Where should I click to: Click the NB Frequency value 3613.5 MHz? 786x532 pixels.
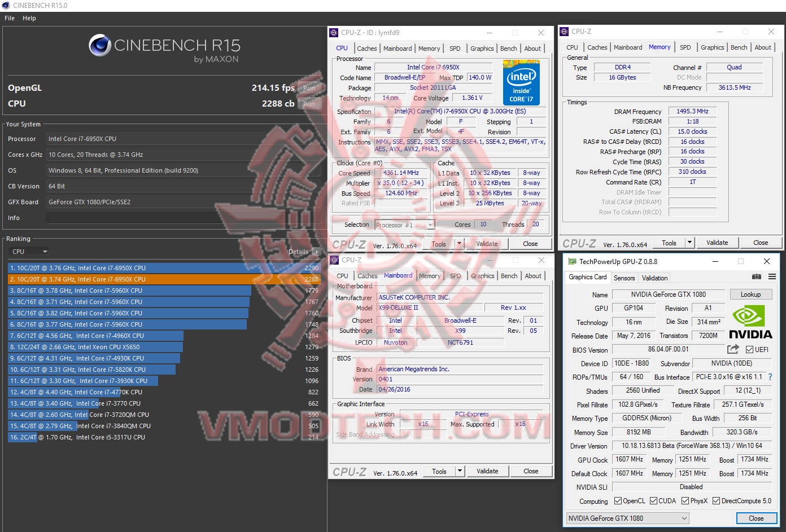point(735,87)
